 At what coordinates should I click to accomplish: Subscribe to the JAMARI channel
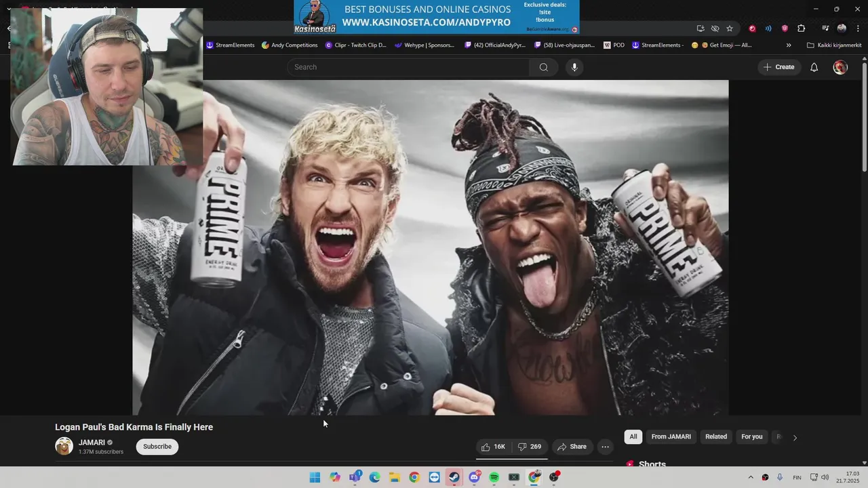point(157,447)
